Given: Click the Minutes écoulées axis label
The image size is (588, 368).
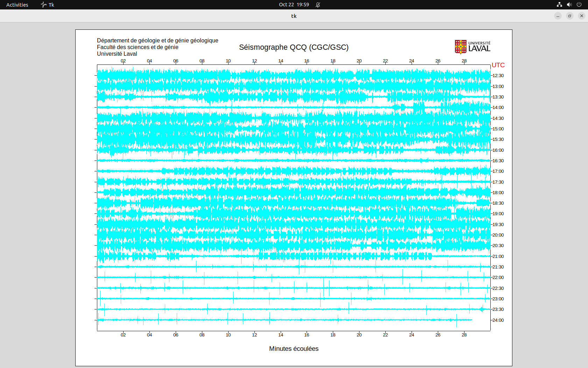Looking at the screenshot, I should pos(294,349).
